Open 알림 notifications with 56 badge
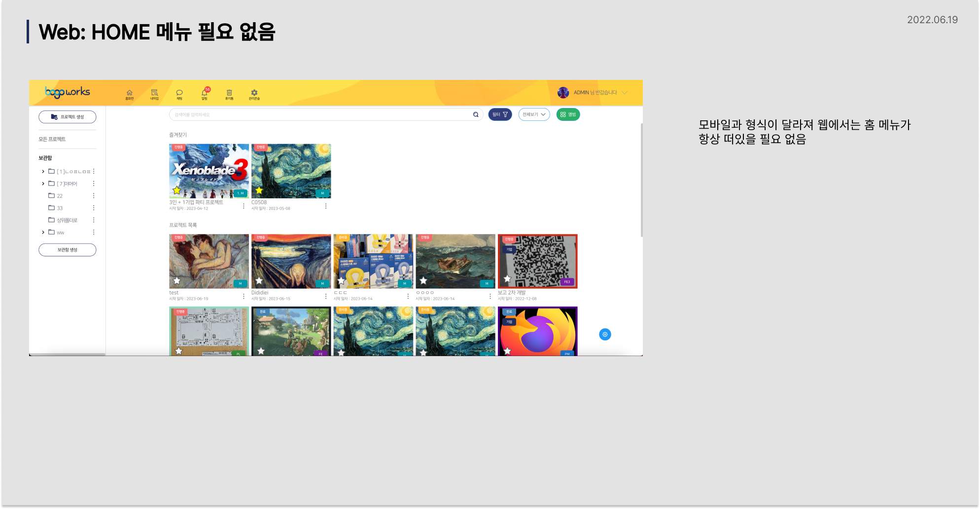Image resolution: width=980 pixels, height=509 pixels. pos(205,94)
